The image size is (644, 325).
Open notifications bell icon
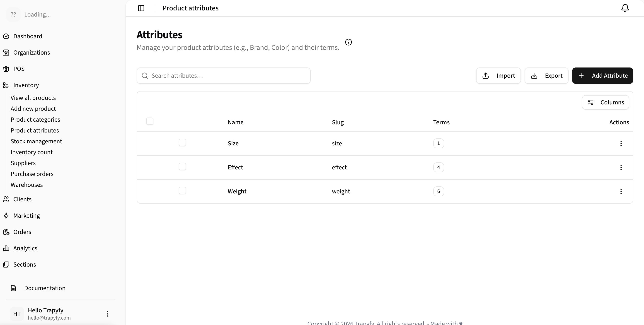[625, 8]
